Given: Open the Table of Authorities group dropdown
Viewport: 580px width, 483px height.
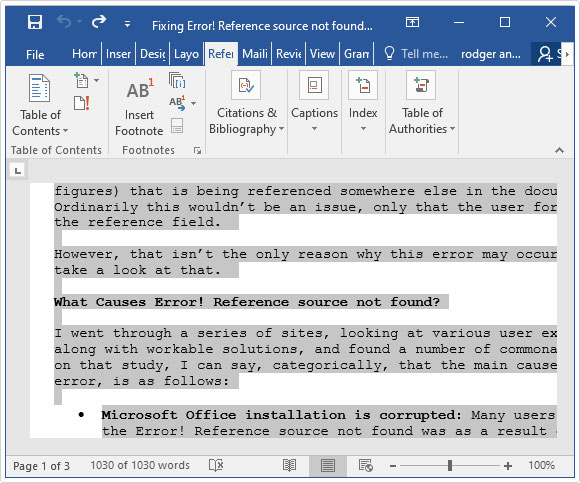Looking at the screenshot, I should (x=422, y=104).
